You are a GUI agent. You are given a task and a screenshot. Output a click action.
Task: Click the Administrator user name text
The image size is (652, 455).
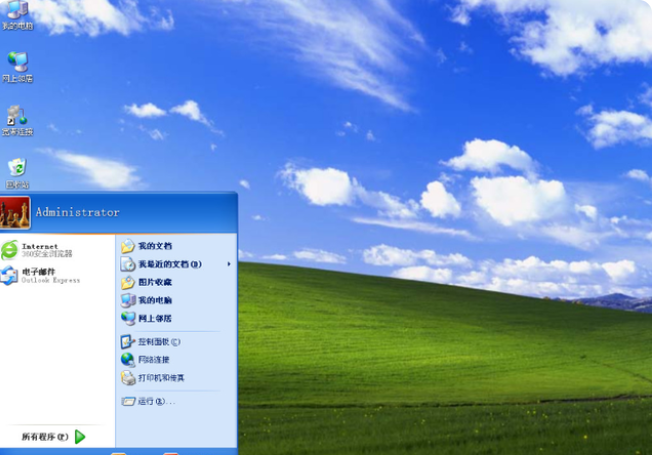[x=77, y=212]
